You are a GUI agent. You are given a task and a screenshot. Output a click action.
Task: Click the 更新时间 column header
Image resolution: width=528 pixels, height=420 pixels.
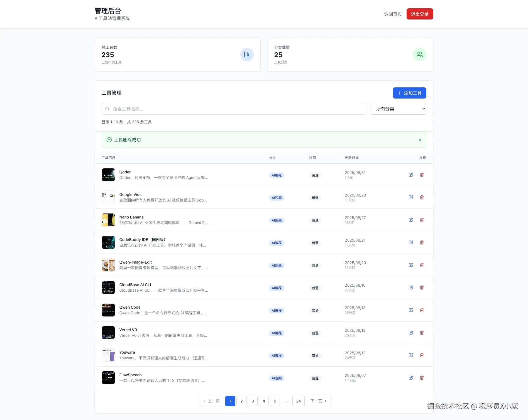352,158
